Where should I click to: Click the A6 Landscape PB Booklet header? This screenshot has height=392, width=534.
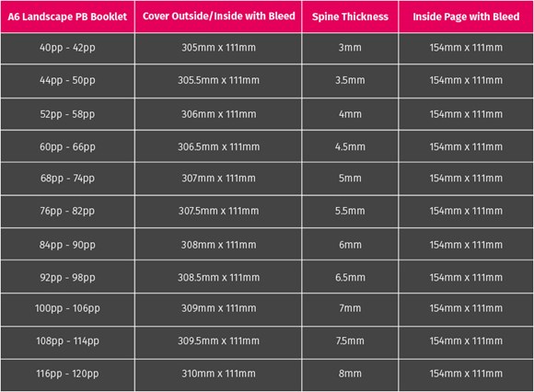tap(67, 17)
